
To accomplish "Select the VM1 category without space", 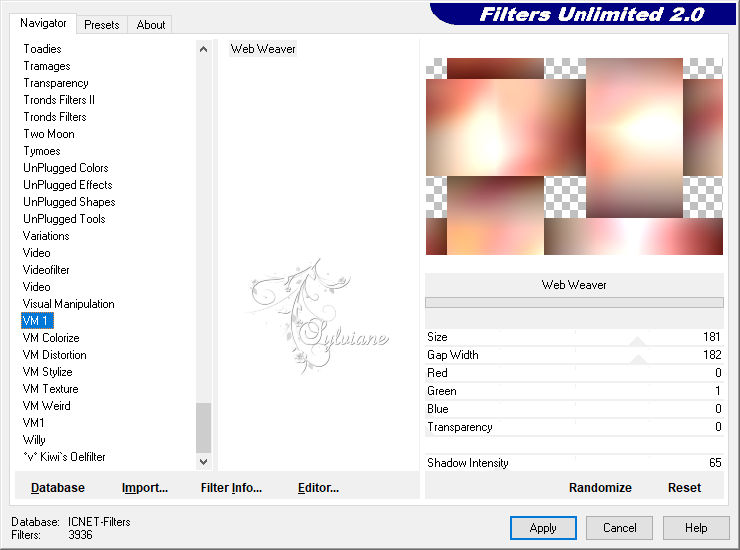I will [x=34, y=423].
